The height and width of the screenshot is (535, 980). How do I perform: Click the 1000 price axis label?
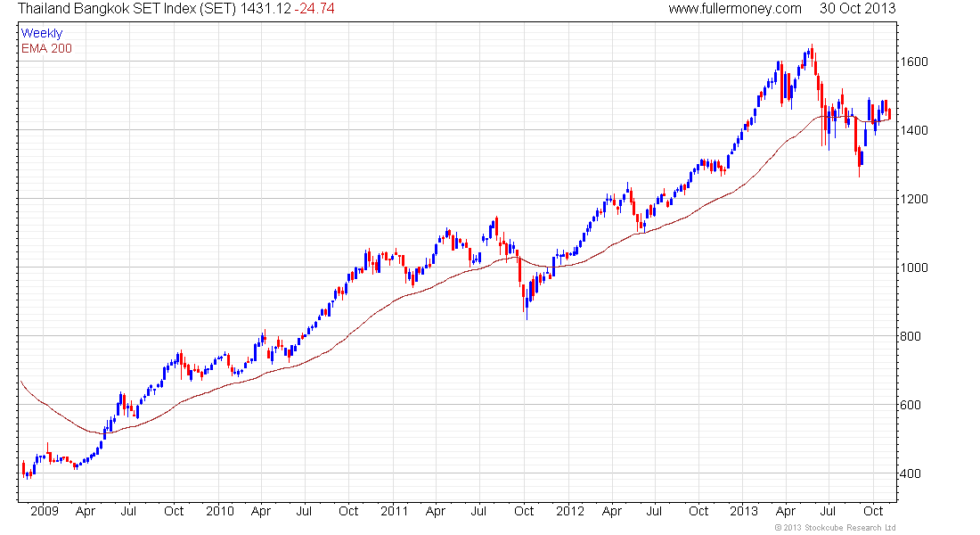[x=914, y=267]
